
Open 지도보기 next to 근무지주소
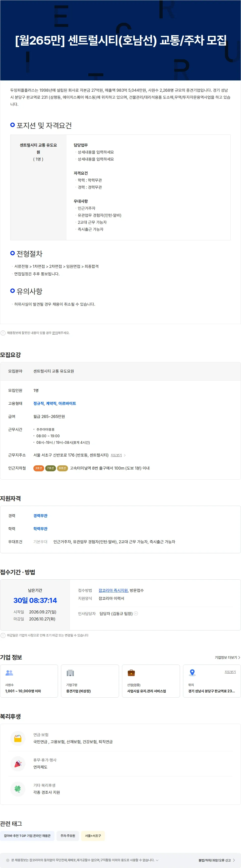pos(118,455)
